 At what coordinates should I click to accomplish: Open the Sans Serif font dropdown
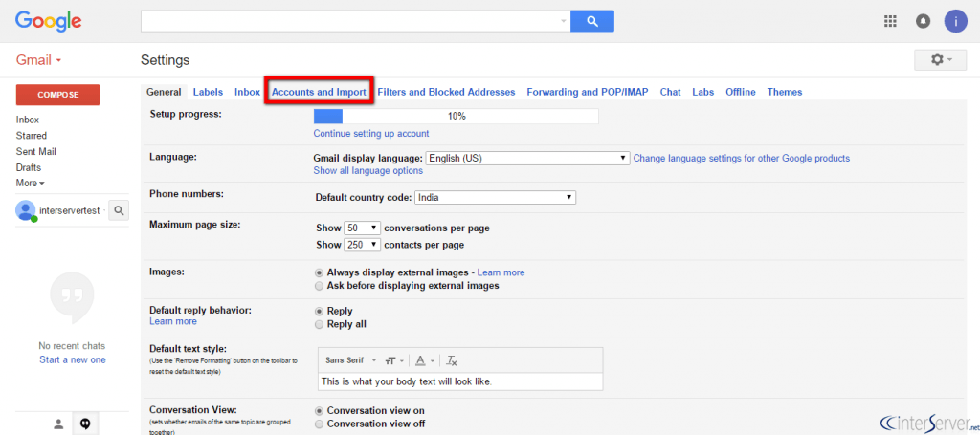(350, 360)
